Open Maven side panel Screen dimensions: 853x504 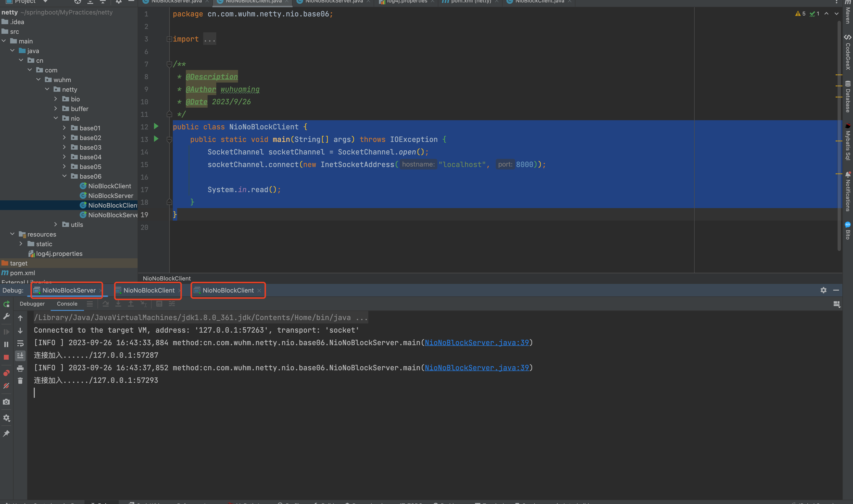pyautogui.click(x=848, y=13)
